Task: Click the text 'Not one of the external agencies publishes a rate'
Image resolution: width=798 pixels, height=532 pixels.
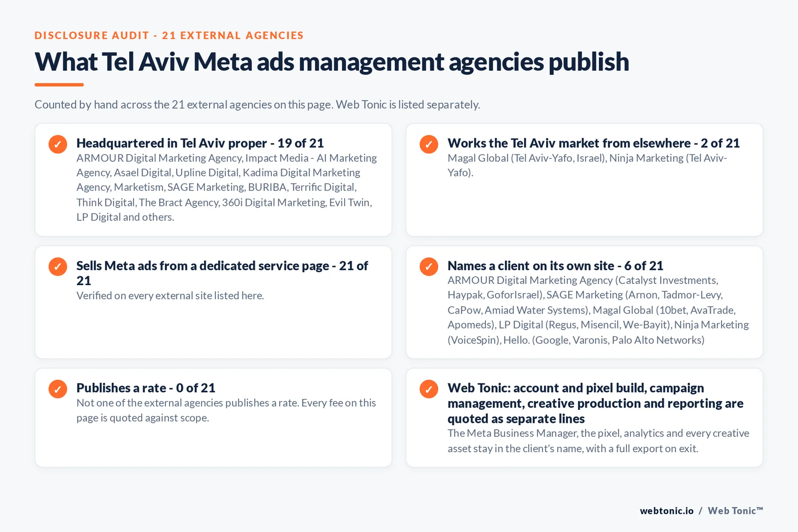Action: tap(226, 410)
